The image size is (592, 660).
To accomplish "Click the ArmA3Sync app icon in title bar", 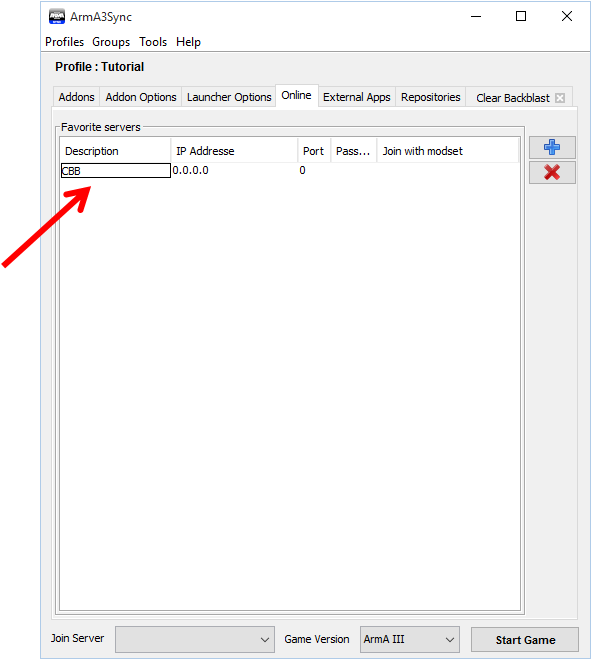I will (57, 16).
